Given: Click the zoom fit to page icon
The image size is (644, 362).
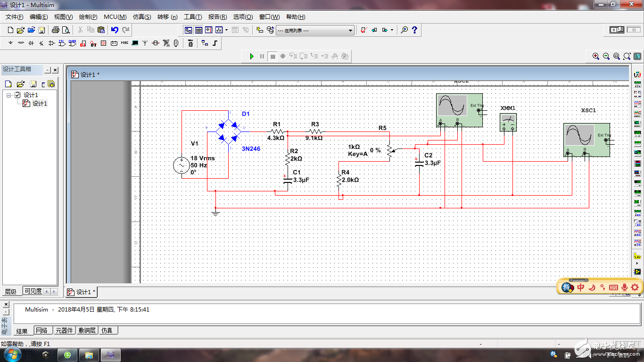Looking at the screenshot, I should tap(627, 56).
